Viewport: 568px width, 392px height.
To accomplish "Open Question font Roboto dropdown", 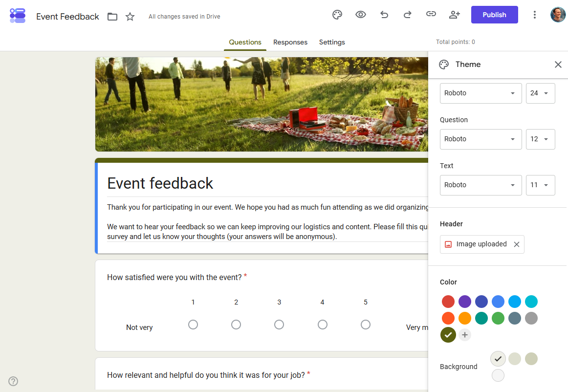I will (x=481, y=139).
